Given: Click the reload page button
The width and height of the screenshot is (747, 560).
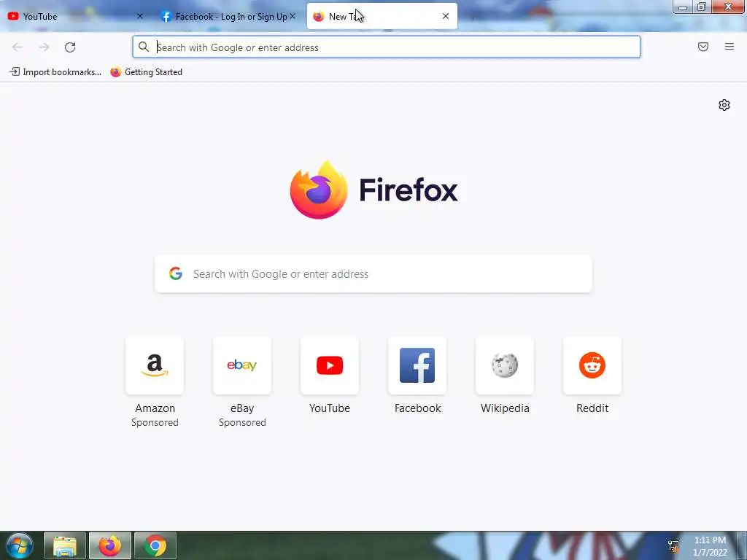Looking at the screenshot, I should click(70, 47).
